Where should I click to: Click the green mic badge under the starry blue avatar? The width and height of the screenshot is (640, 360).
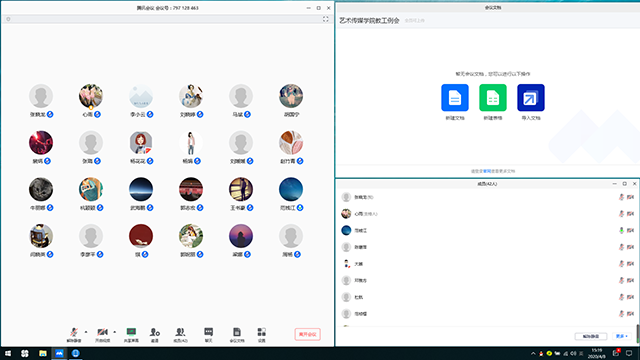(300, 208)
